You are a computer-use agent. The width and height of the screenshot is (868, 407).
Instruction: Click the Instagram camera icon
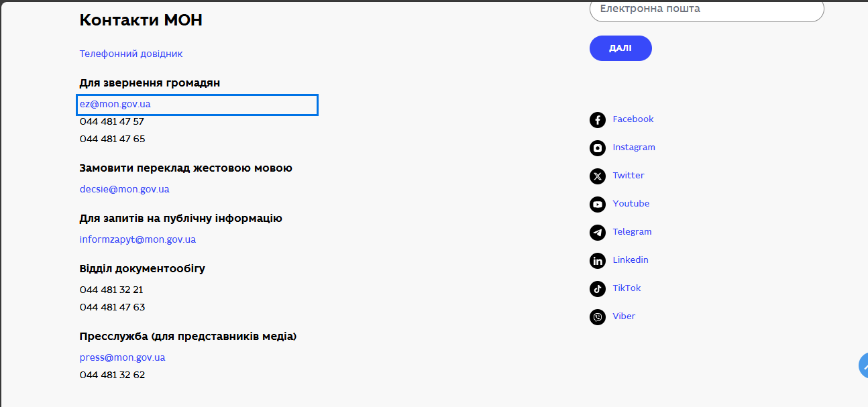pos(597,148)
